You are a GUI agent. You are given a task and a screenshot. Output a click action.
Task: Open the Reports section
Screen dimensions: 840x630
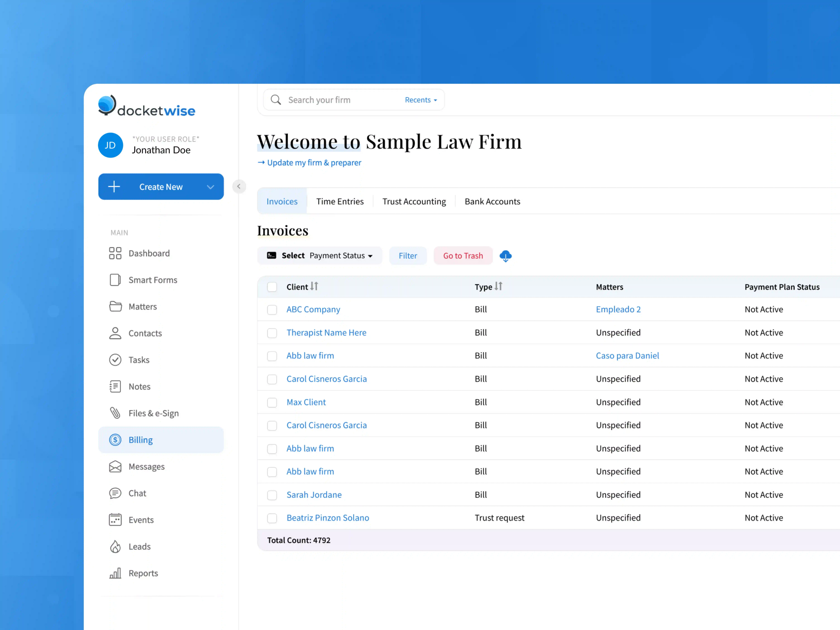pos(143,573)
